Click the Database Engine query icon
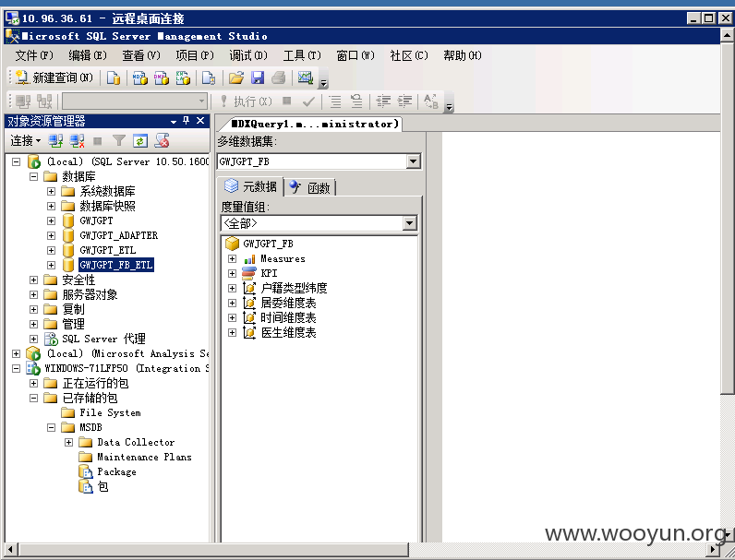Viewport: 735px width, 560px height. (114, 77)
